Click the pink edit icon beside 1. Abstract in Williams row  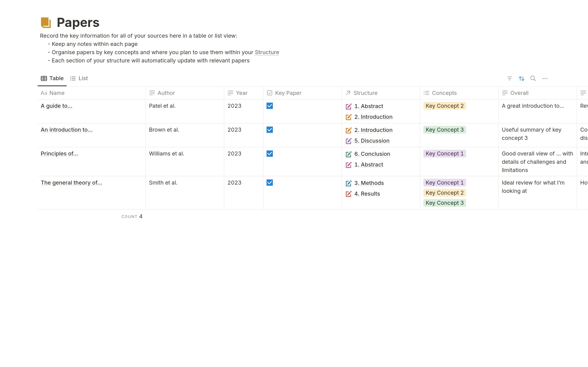coord(349,165)
